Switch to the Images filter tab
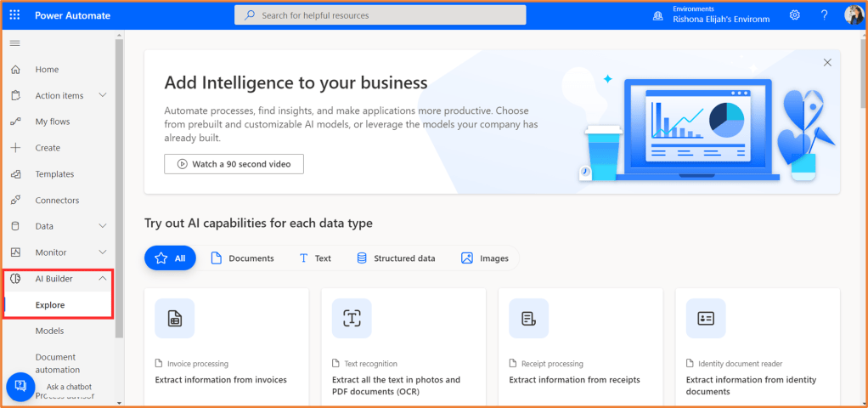Image resolution: width=868 pixels, height=408 pixels. (x=485, y=258)
